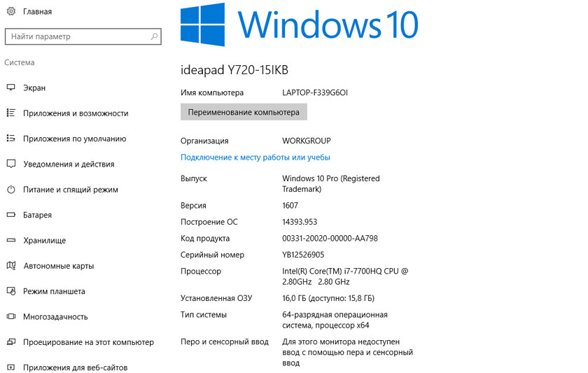Image resolution: width=588 pixels, height=373 pixels.
Task: Click the Экран monitor icon
Action: point(11,87)
